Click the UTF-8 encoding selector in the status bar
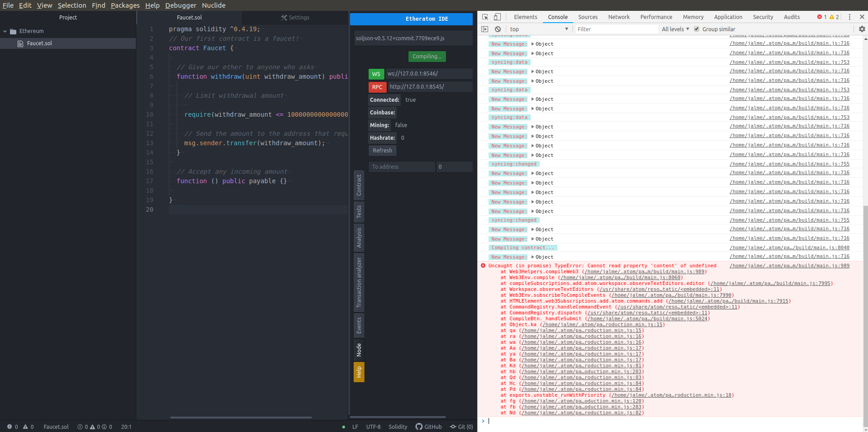Viewport: 868px width, 432px height. pyautogui.click(x=373, y=427)
